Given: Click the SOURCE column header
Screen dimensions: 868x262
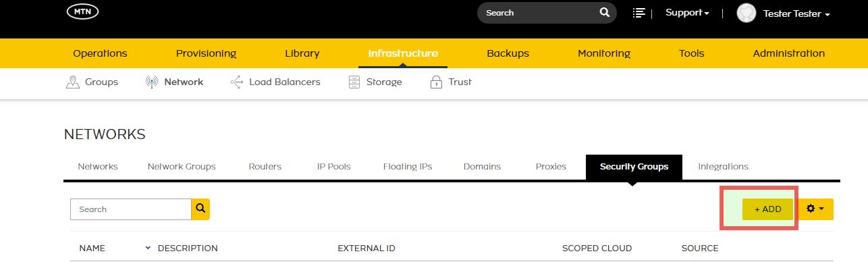Looking at the screenshot, I should (700, 248).
